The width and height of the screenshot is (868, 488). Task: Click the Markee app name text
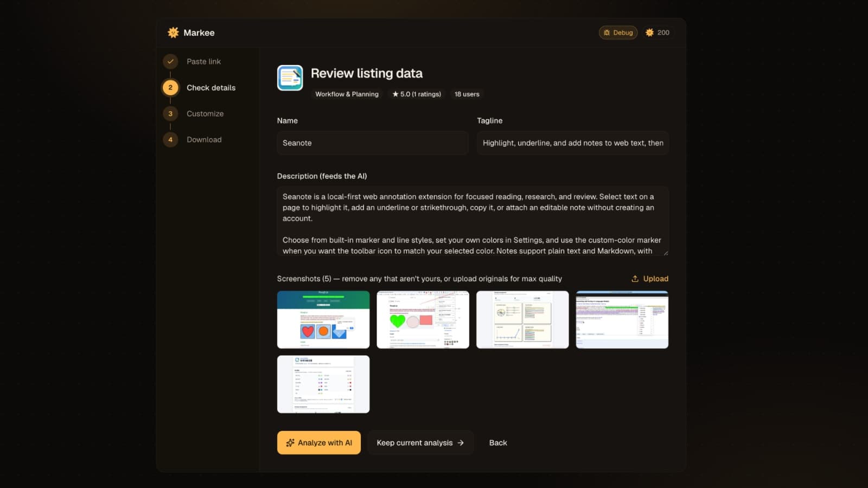point(199,33)
